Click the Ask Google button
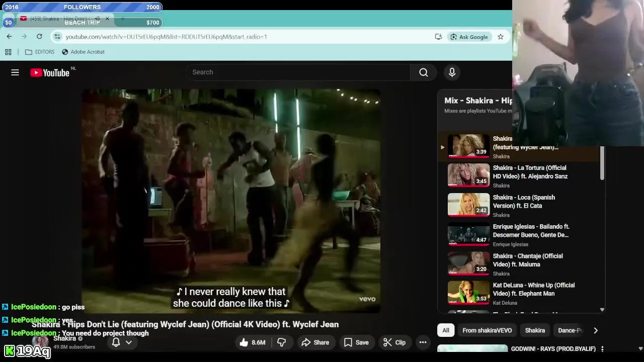Viewport: 644px width, 362px height. (x=469, y=37)
